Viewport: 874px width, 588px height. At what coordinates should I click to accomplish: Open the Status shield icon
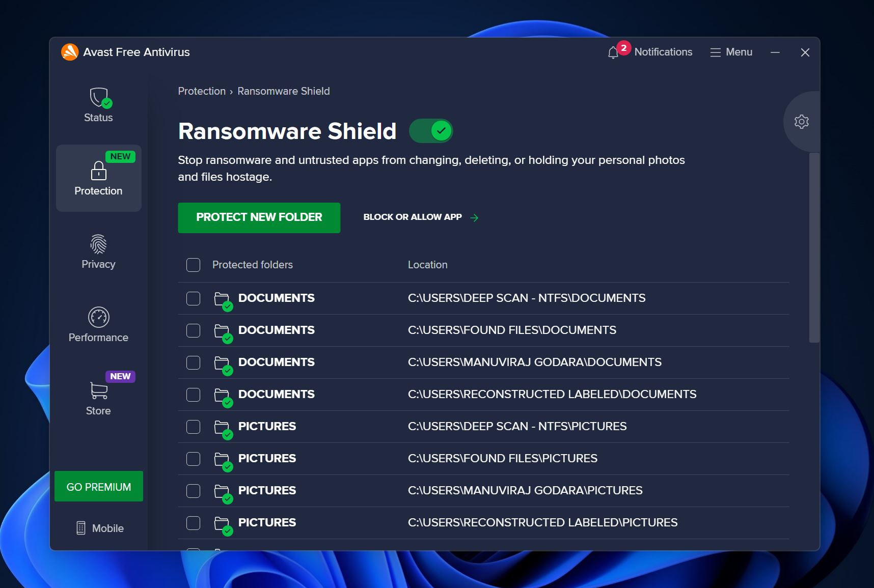tap(100, 98)
